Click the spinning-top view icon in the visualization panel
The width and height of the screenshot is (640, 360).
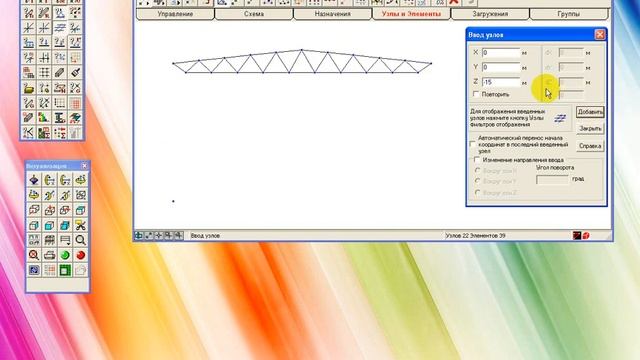pyautogui.click(x=34, y=180)
